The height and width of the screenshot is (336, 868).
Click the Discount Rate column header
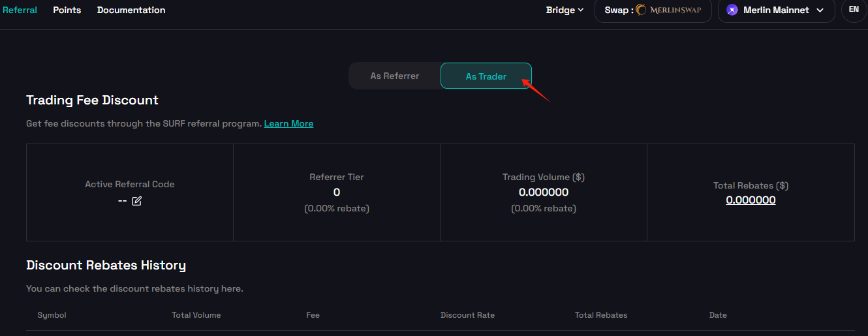click(x=467, y=315)
